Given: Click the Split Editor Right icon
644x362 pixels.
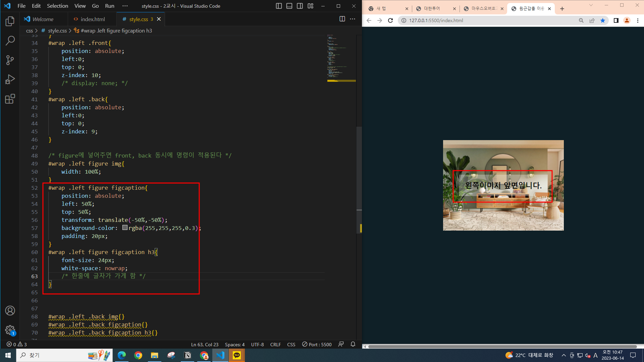Looking at the screenshot, I should 342,19.
